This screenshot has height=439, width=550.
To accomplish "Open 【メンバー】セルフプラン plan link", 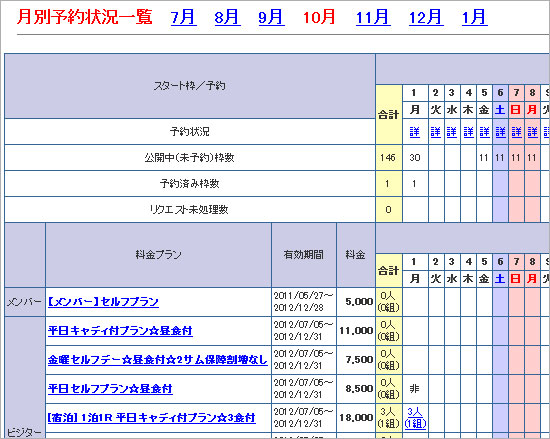I will click(103, 302).
